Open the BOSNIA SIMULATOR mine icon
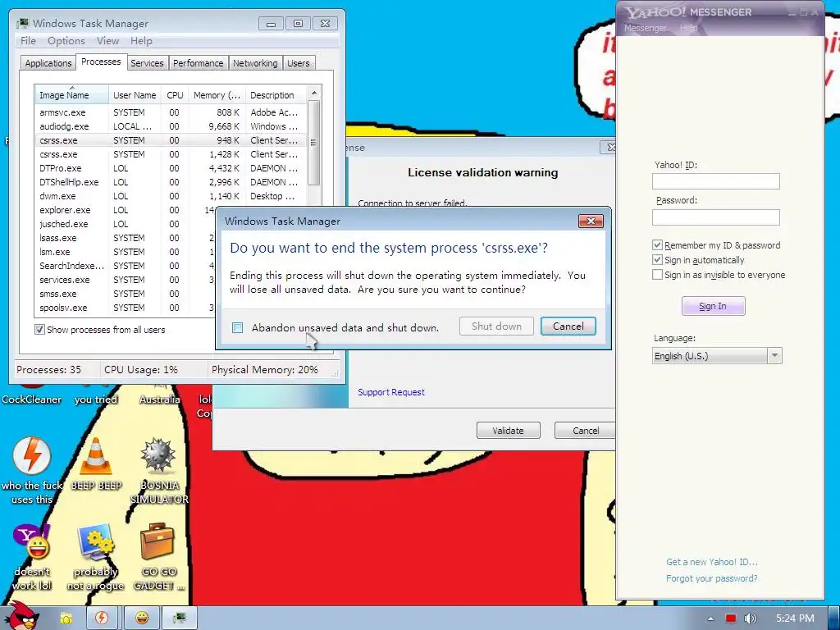This screenshot has height=630, width=840. [158, 456]
